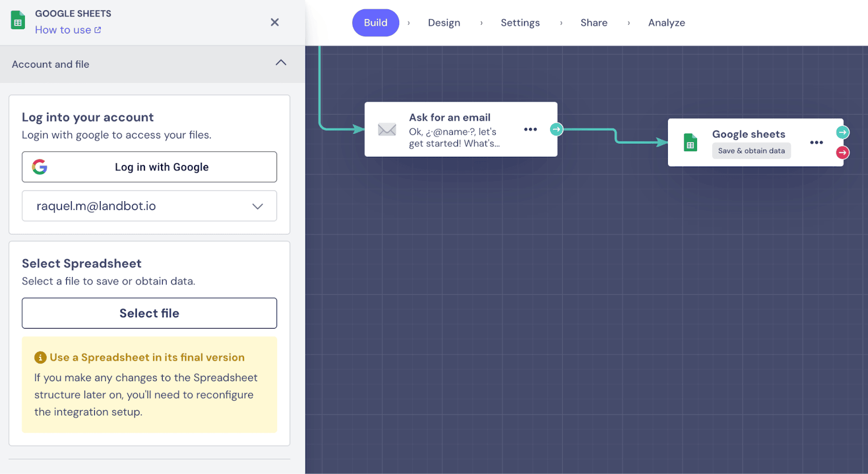The width and height of the screenshot is (868, 474).
Task: Click the Google Sheets icon on canvas block
Action: coord(690,142)
